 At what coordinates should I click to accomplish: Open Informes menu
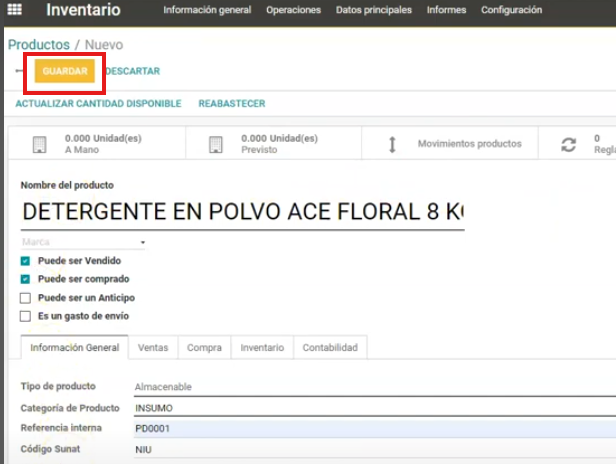[446, 10]
